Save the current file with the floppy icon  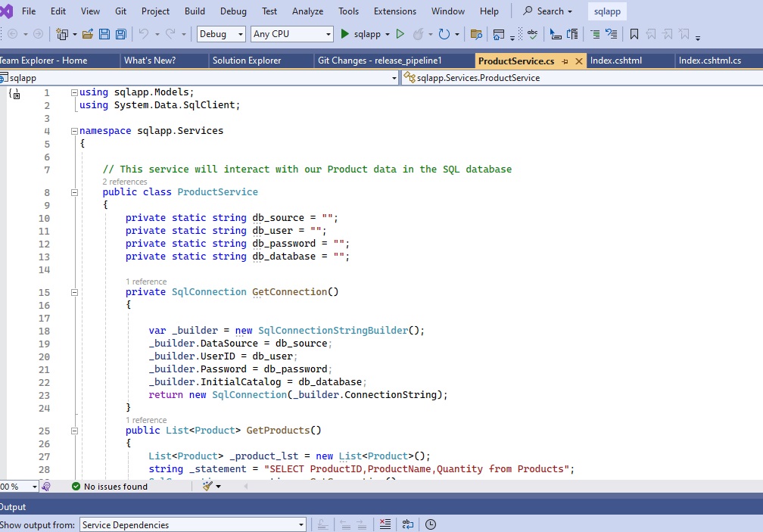[x=104, y=34]
